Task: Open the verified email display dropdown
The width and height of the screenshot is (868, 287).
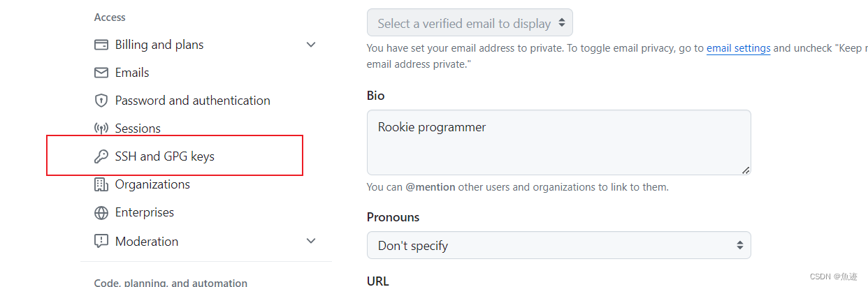Action: click(x=470, y=22)
